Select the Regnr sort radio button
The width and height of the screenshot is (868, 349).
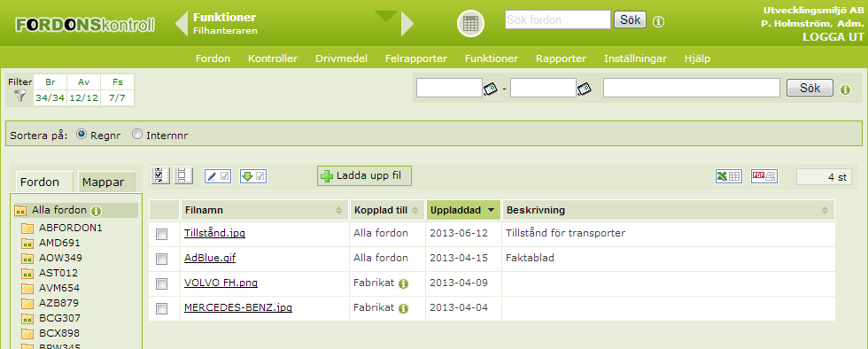81,134
